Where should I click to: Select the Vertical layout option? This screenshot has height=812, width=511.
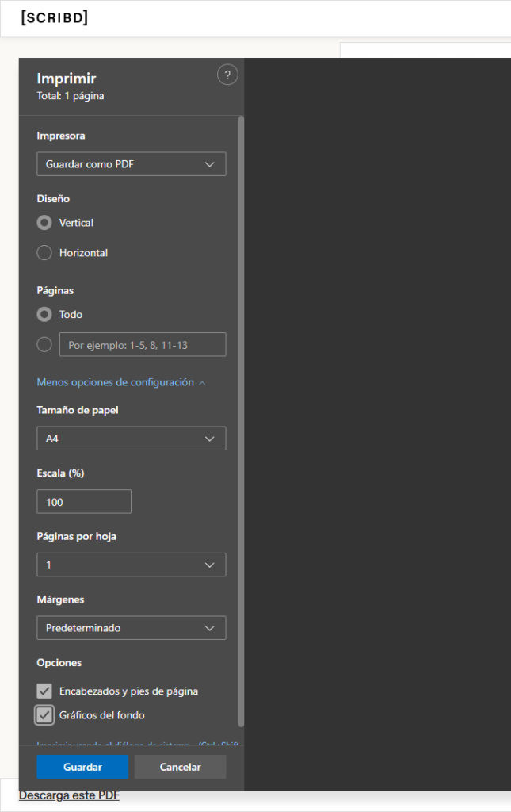(x=44, y=223)
